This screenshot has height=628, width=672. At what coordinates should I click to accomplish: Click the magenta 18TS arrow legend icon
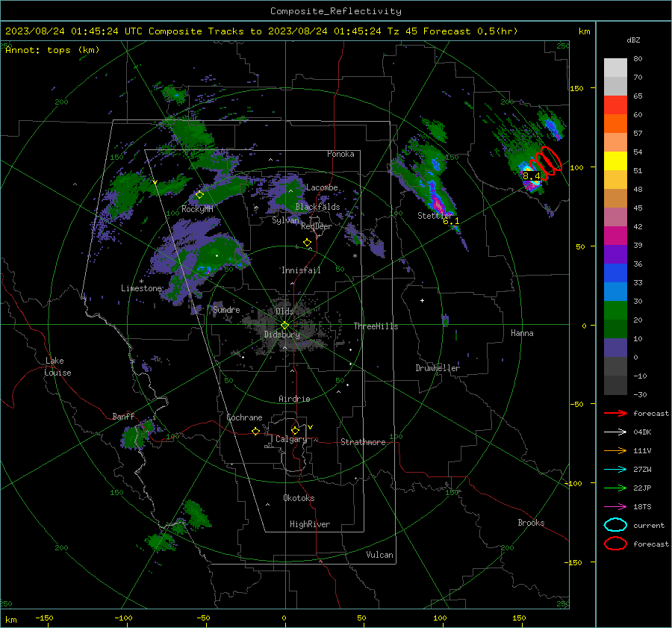[x=615, y=507]
